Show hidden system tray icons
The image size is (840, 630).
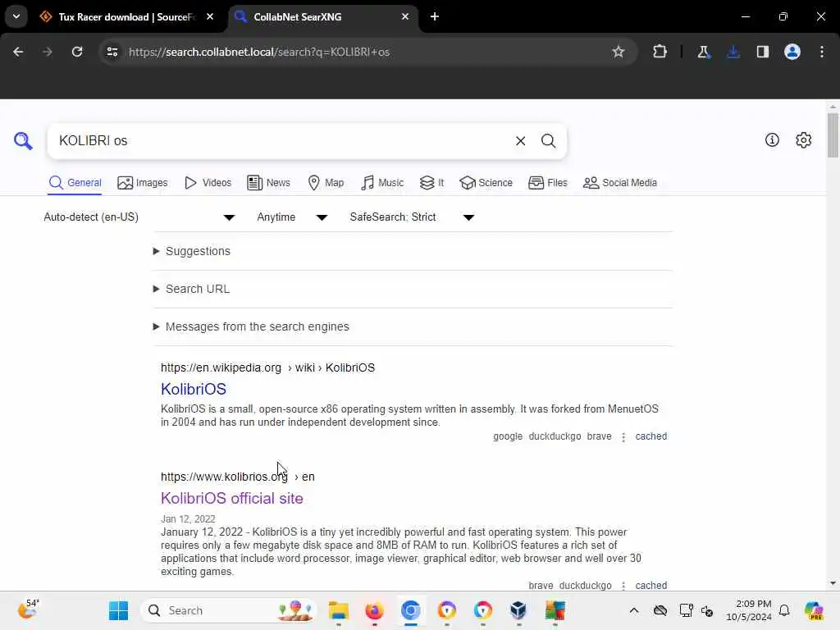point(634,610)
